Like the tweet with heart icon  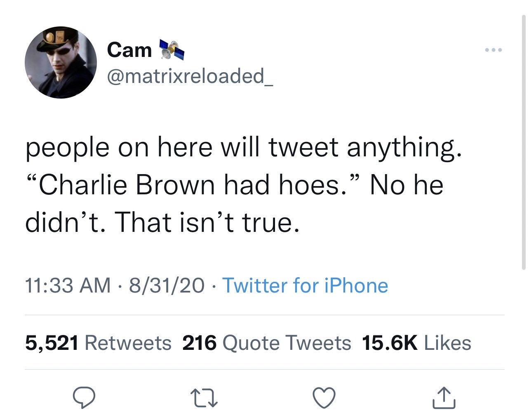point(324,398)
